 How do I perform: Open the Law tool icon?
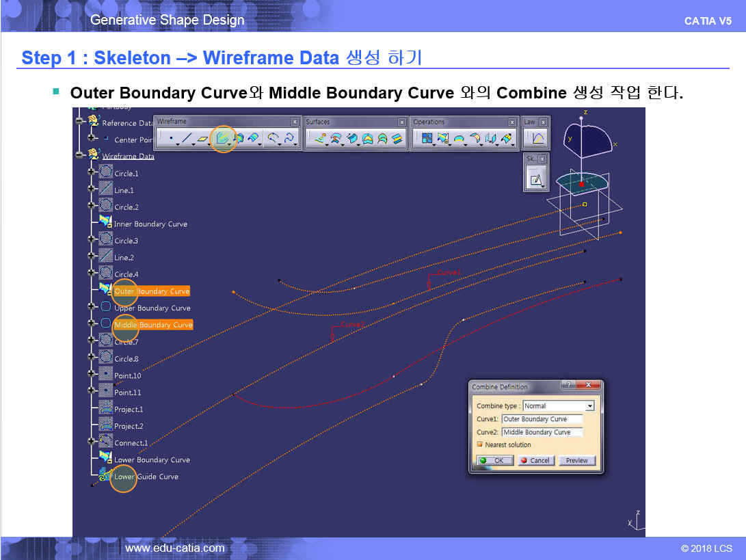tap(537, 139)
